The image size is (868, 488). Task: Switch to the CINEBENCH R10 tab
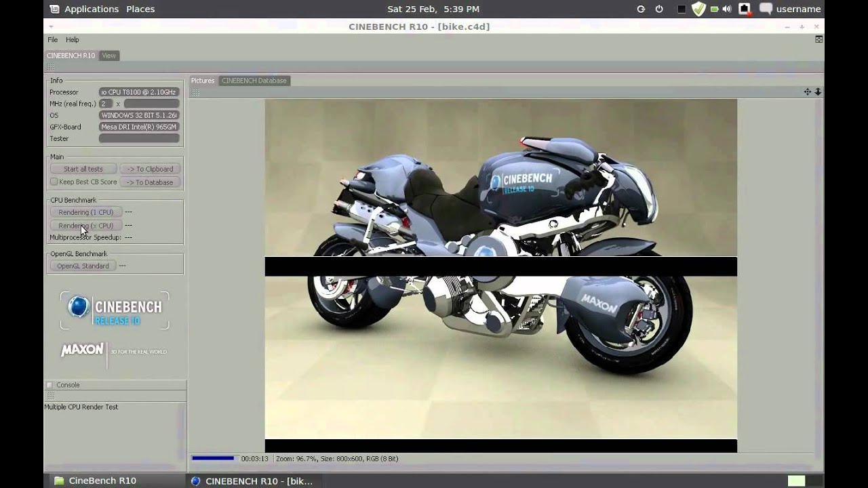(x=71, y=56)
